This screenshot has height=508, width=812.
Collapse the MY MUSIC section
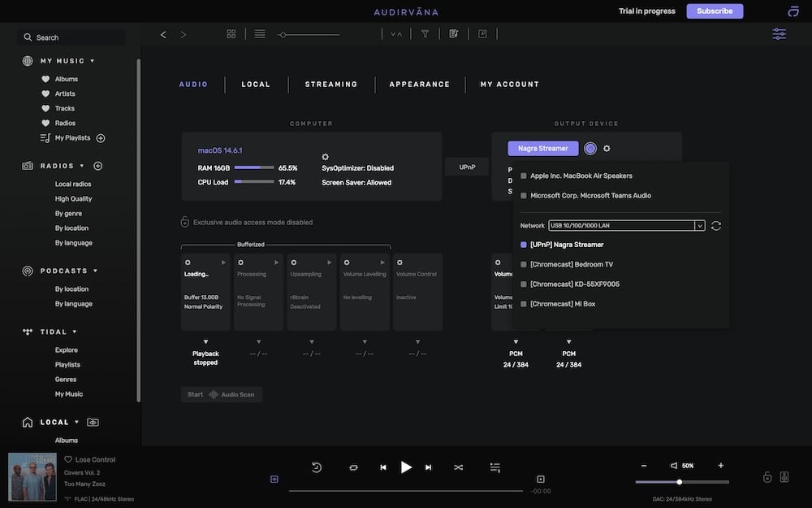coord(93,61)
